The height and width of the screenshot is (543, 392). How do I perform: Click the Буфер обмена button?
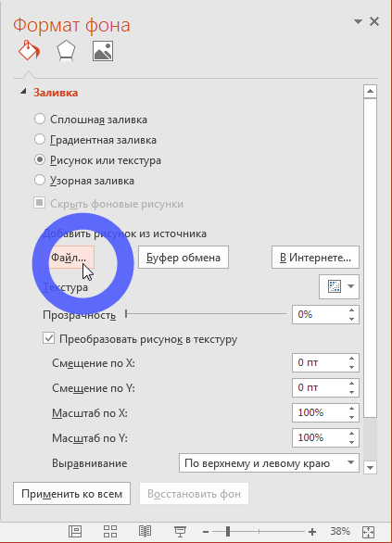[x=183, y=258]
